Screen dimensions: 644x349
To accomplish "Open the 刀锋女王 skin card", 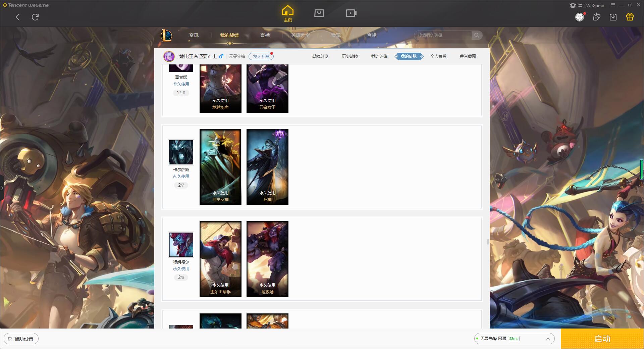I will tap(267, 89).
